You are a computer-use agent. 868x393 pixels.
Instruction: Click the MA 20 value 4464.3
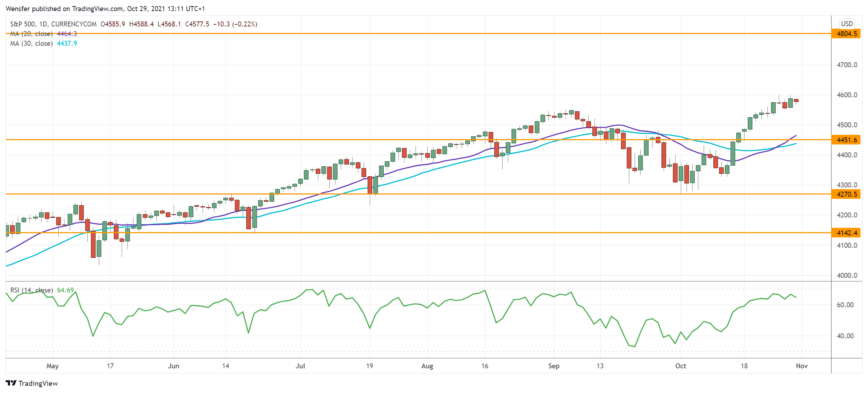(x=67, y=34)
